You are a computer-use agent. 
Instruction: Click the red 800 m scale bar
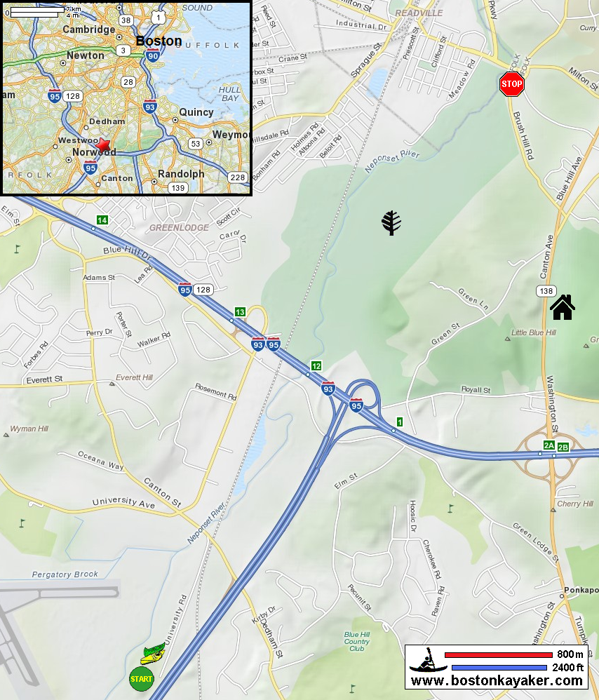click(x=499, y=655)
